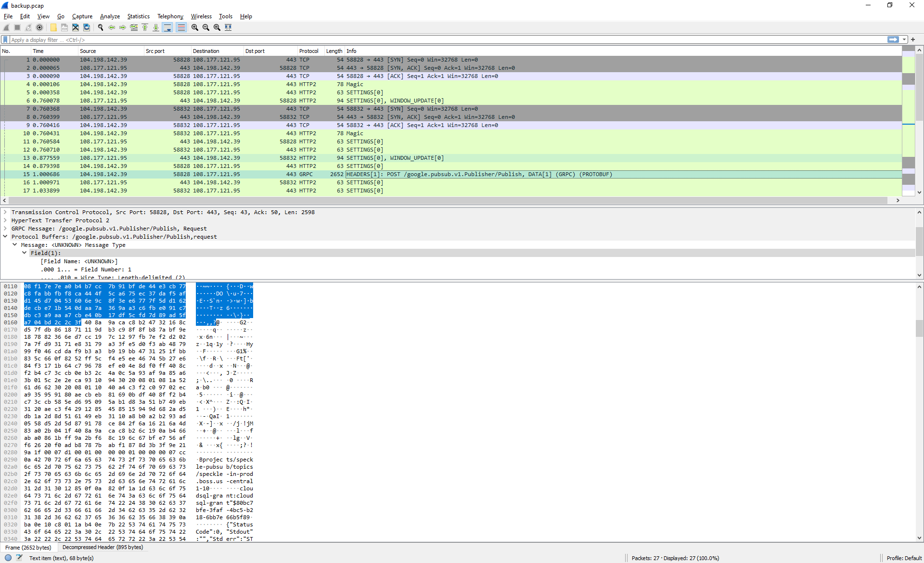This screenshot has width=924, height=563.
Task: Expand Transmission Control Protocol tree item
Action: [5, 212]
